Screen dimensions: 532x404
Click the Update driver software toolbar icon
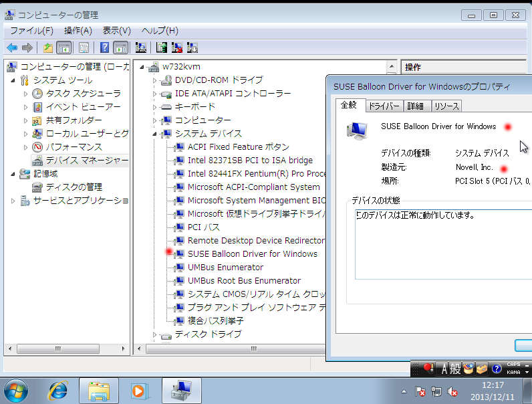coord(162,48)
